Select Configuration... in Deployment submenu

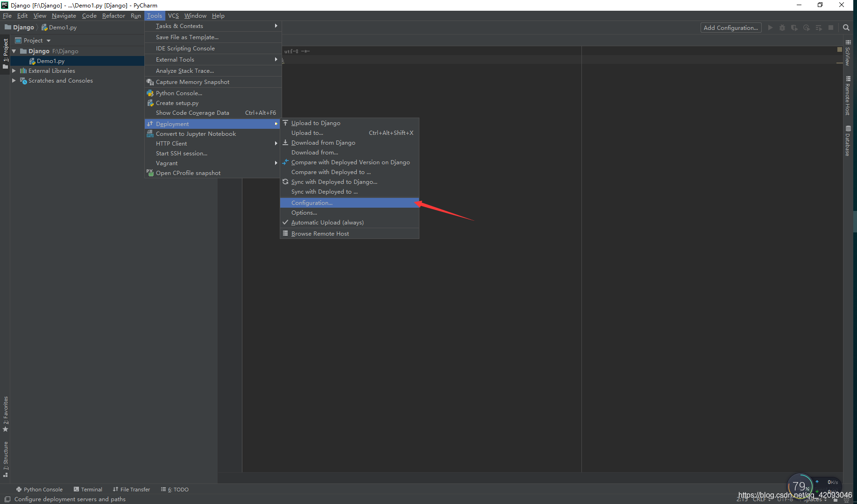349,203
